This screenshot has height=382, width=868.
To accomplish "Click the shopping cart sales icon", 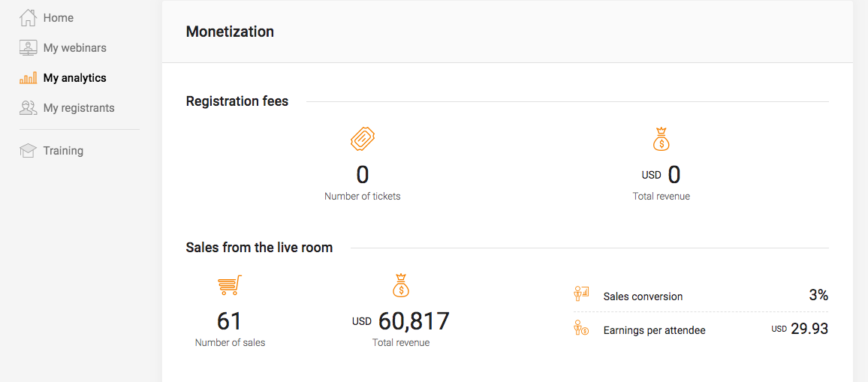I will pyautogui.click(x=230, y=286).
